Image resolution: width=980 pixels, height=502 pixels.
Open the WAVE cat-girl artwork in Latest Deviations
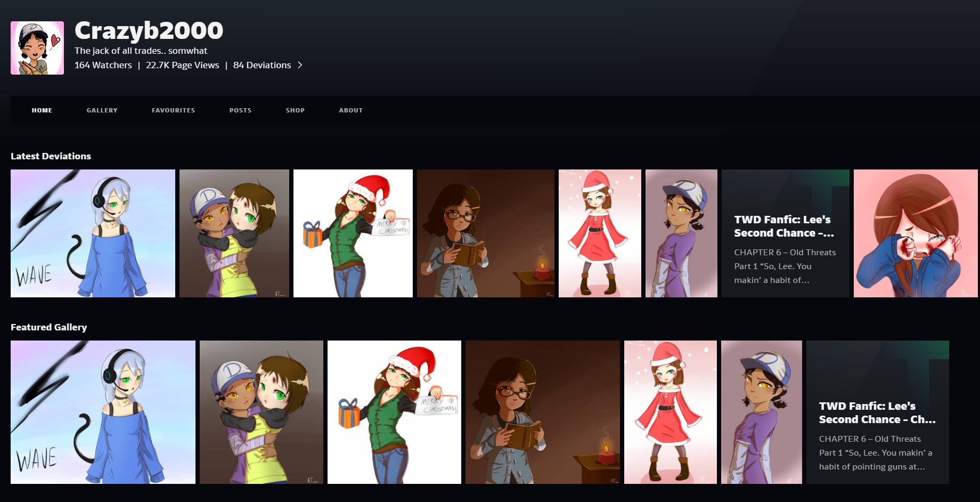coord(93,233)
